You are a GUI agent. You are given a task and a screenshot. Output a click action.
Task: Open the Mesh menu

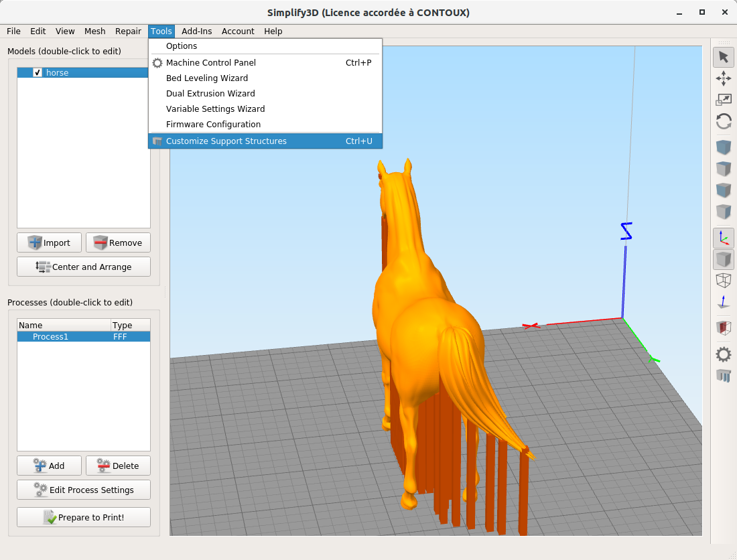pyautogui.click(x=95, y=31)
